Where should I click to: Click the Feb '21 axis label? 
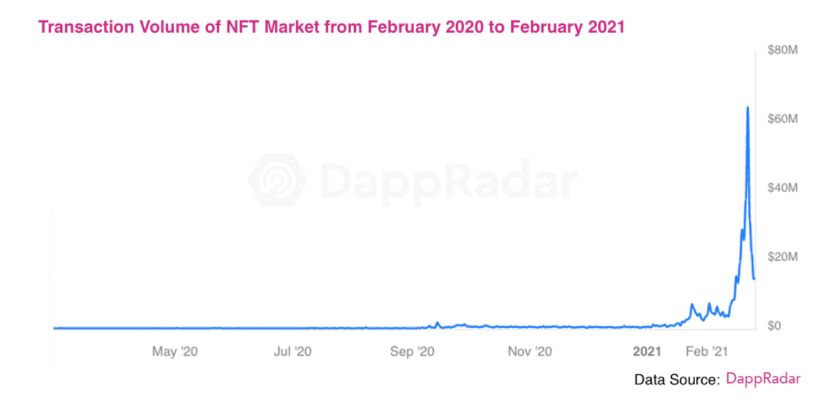point(706,351)
